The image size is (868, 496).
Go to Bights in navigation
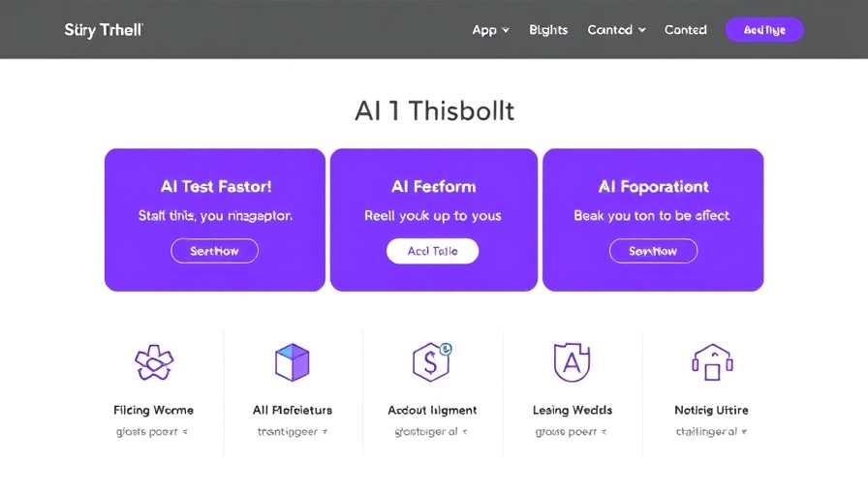(x=548, y=30)
